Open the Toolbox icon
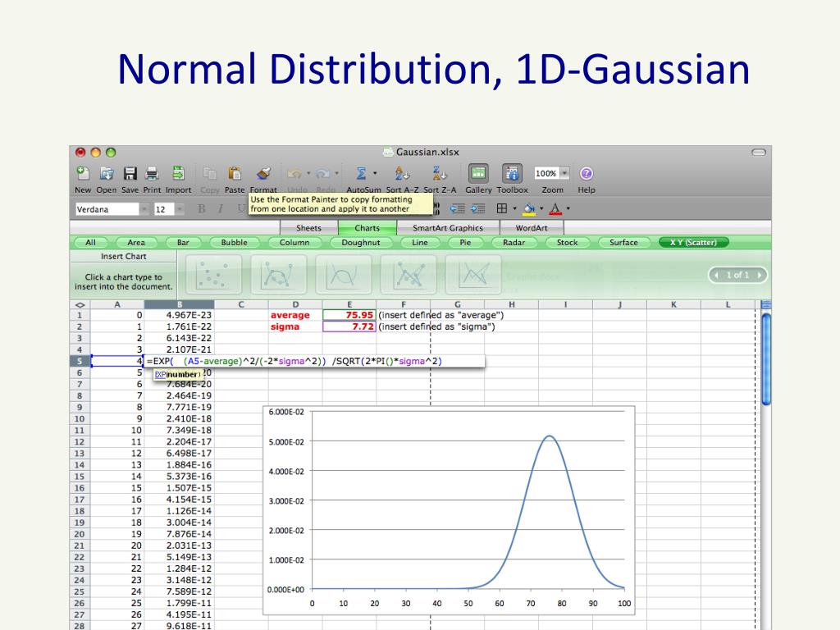This screenshot has height=630, width=840. pyautogui.click(x=512, y=174)
